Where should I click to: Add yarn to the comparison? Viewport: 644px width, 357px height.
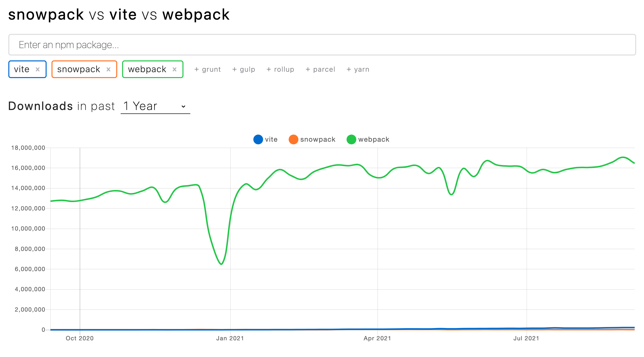tap(358, 69)
